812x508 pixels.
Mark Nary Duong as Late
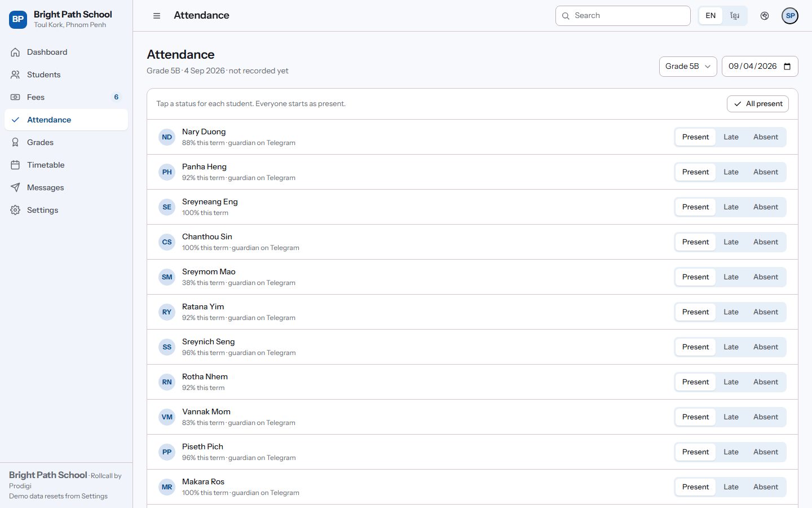pyautogui.click(x=731, y=137)
